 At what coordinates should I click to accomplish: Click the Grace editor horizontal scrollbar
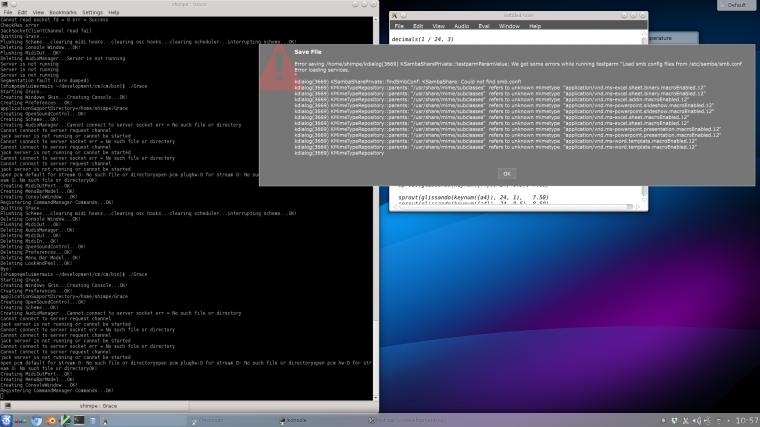tap(516, 207)
